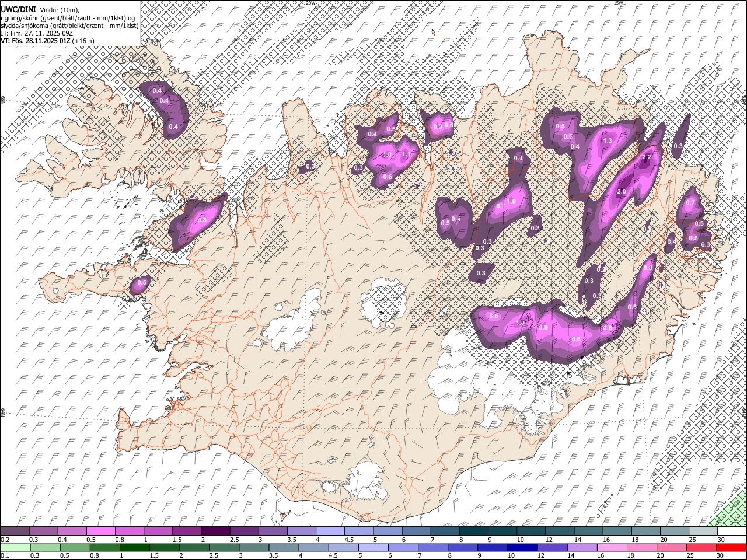The image size is (747, 560).
Task: Click the 'IT: Fim. 27. 11. 2025 09Z' line
Action: [x=37, y=33]
